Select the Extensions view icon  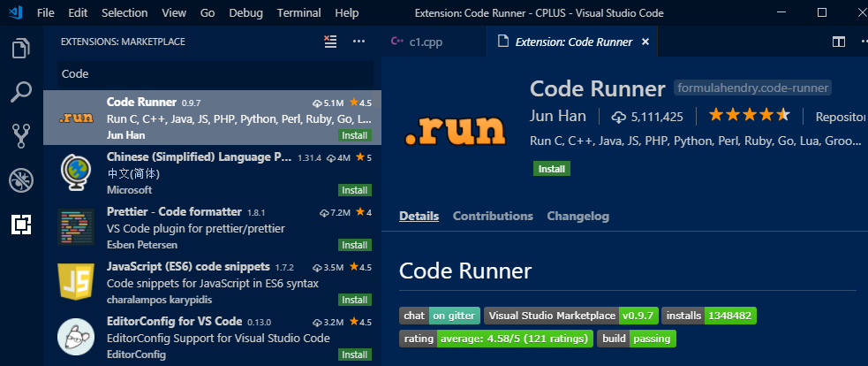(x=21, y=224)
